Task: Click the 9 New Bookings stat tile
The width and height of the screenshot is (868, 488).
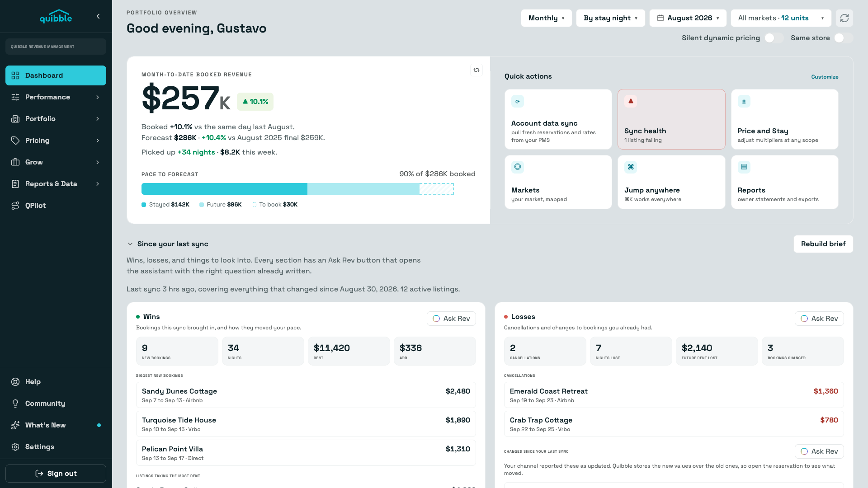Action: pos(177,351)
